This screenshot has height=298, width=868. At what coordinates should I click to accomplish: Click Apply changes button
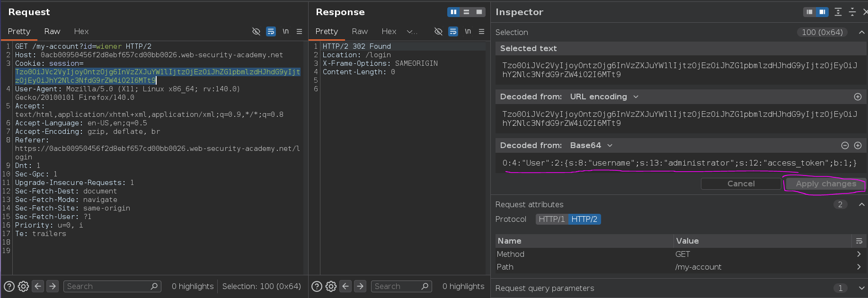click(826, 184)
